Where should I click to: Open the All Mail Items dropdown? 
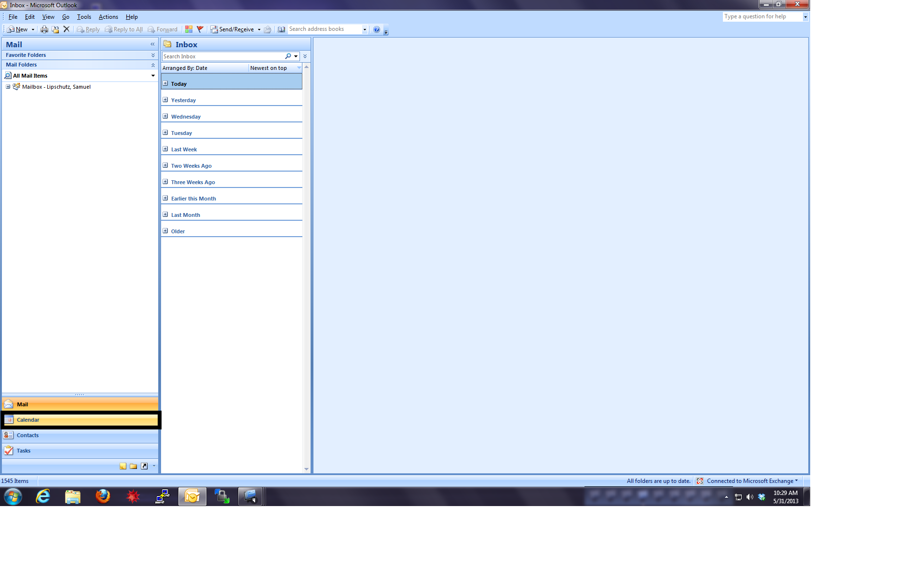click(x=153, y=76)
